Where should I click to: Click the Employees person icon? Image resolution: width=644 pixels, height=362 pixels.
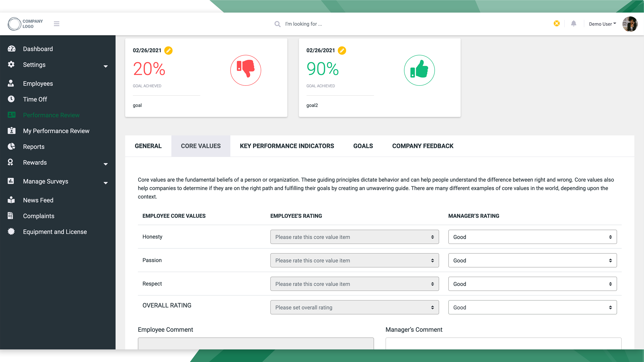tap(11, 83)
